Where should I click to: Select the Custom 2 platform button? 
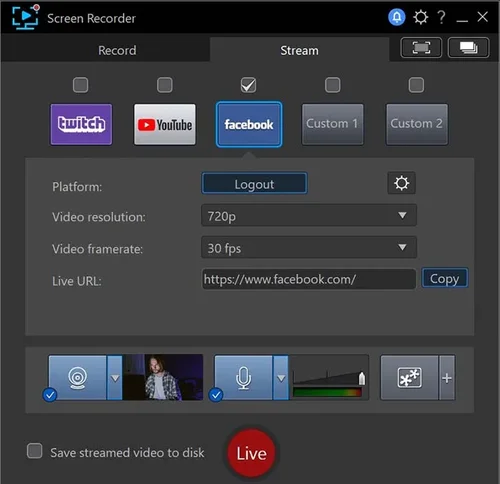pos(417,124)
